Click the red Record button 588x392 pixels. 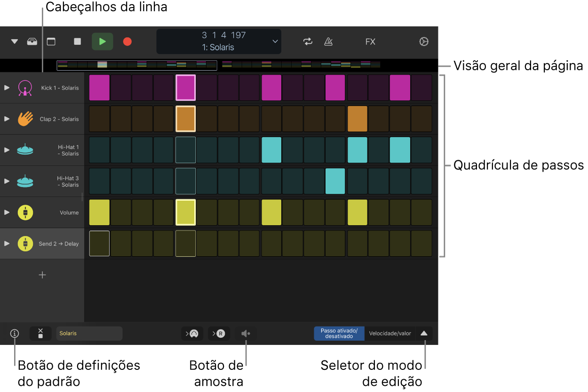tap(127, 41)
